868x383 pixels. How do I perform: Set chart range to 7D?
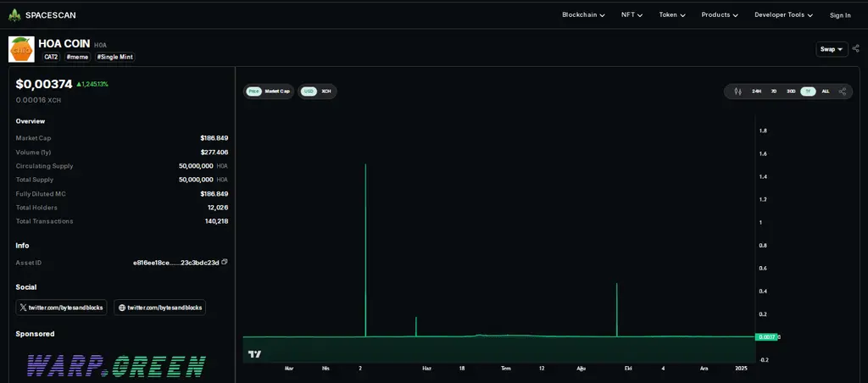(x=773, y=92)
